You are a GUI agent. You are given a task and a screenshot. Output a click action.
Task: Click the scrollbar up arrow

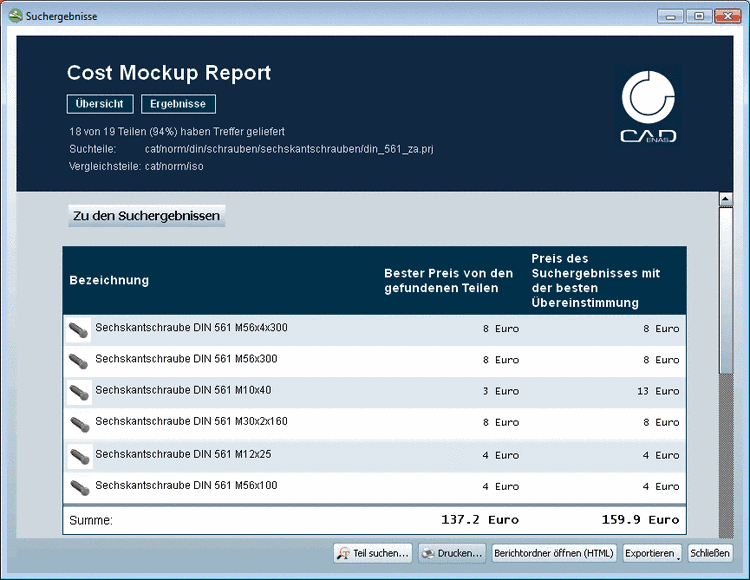click(726, 199)
